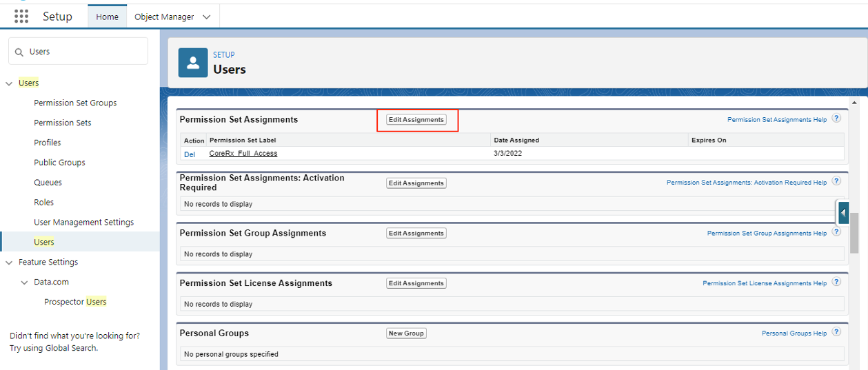The width and height of the screenshot is (868, 370).
Task: Click help icon for Permission Set License Assignments
Action: [x=836, y=282]
